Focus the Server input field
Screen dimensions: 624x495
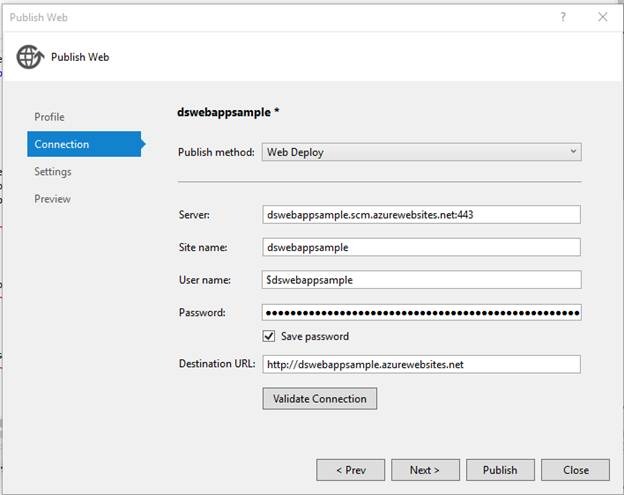click(421, 214)
